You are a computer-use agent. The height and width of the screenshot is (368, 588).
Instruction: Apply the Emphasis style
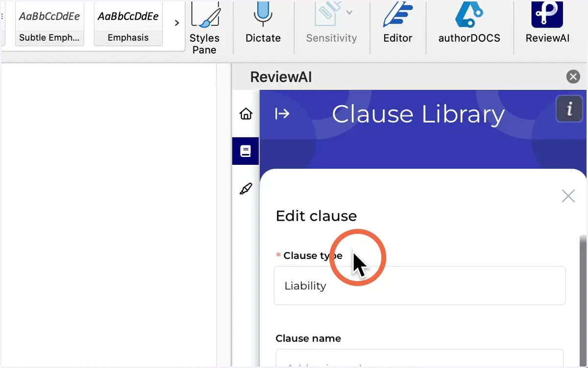point(128,24)
